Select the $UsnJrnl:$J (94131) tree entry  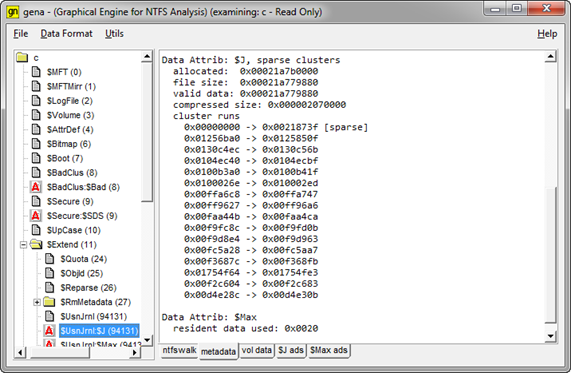pos(99,331)
